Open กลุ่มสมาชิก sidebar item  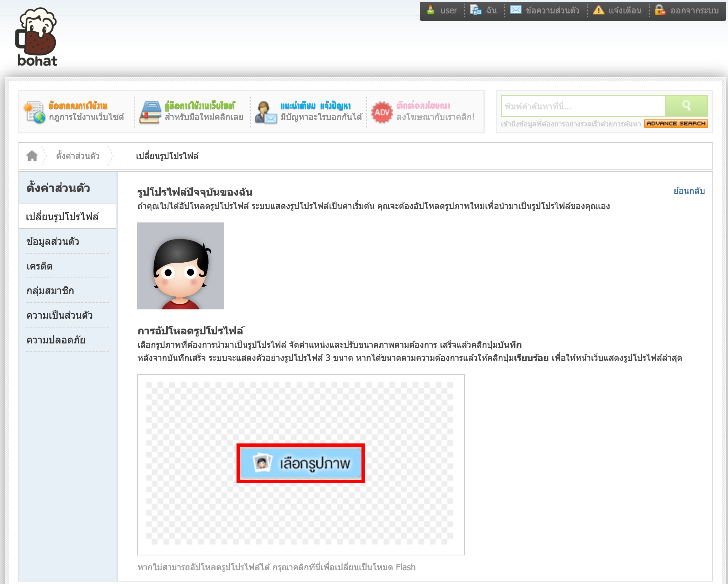click(50, 291)
